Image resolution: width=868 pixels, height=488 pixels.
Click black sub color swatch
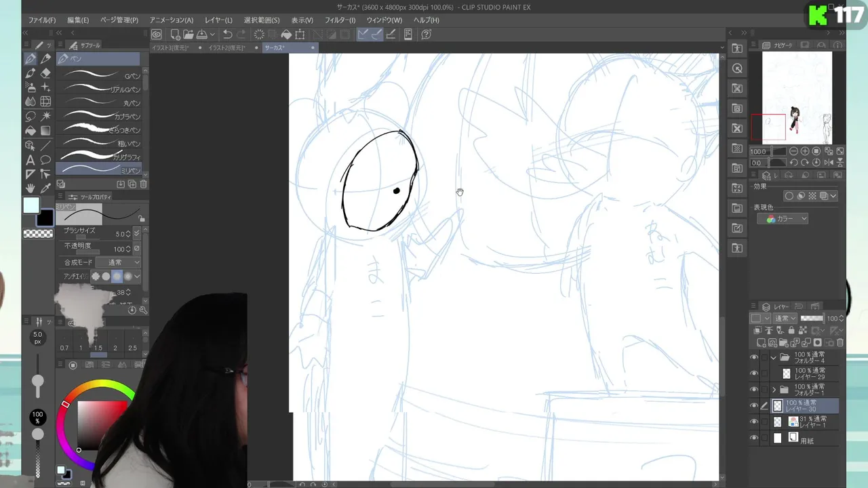coord(45,218)
